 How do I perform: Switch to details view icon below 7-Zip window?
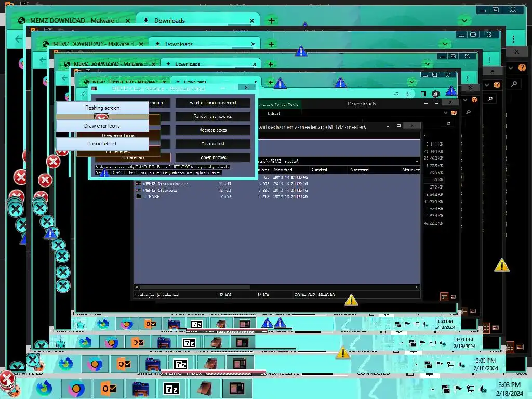tap(444, 297)
